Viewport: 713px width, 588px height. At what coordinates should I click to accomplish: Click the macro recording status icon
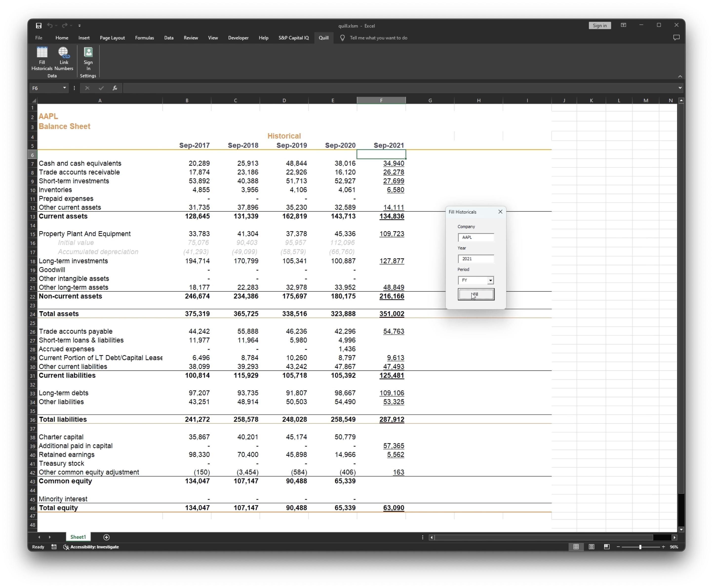(54, 547)
